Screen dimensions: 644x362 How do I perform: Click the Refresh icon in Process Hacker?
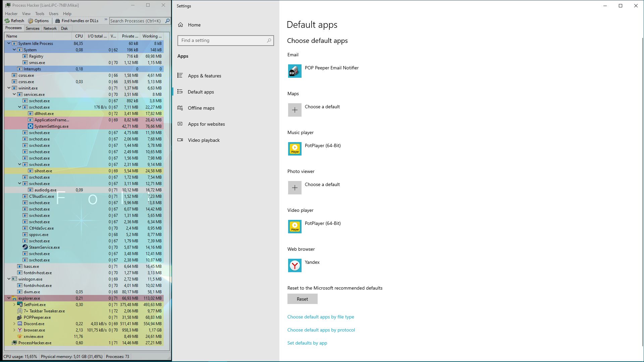pyautogui.click(x=7, y=21)
